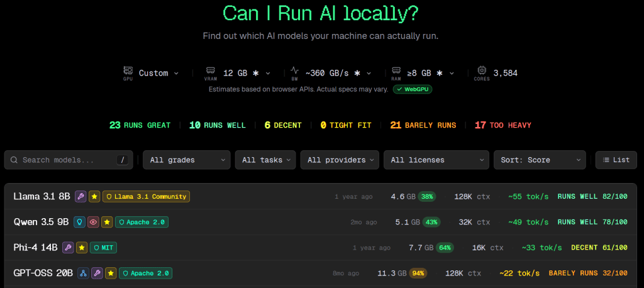Expand the Sort: Score dropdown
The height and width of the screenshot is (288, 644).
(x=540, y=160)
